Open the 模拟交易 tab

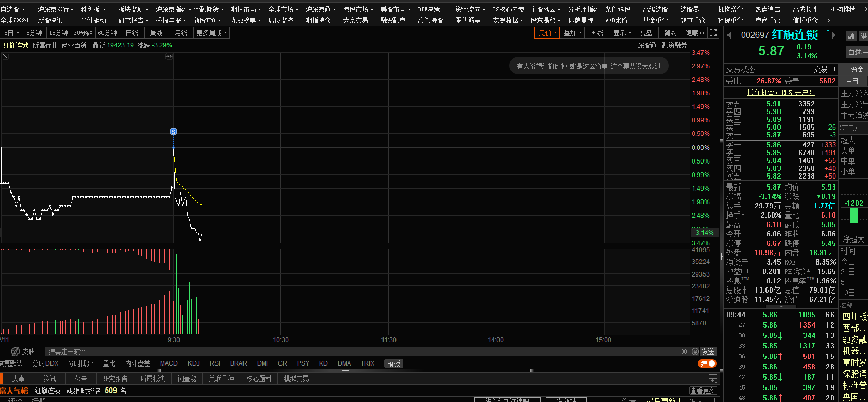(296, 379)
